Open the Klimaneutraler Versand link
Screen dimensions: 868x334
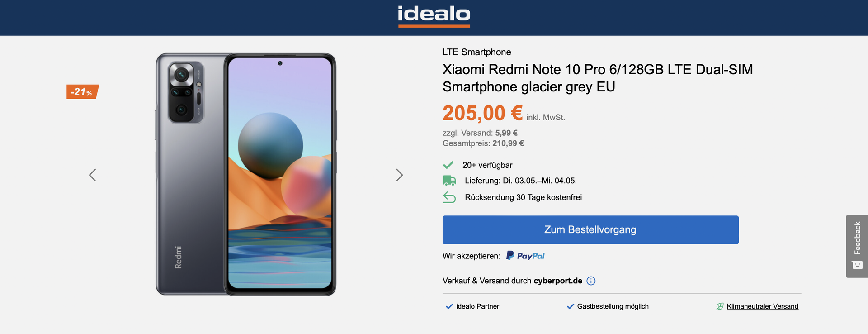click(762, 306)
